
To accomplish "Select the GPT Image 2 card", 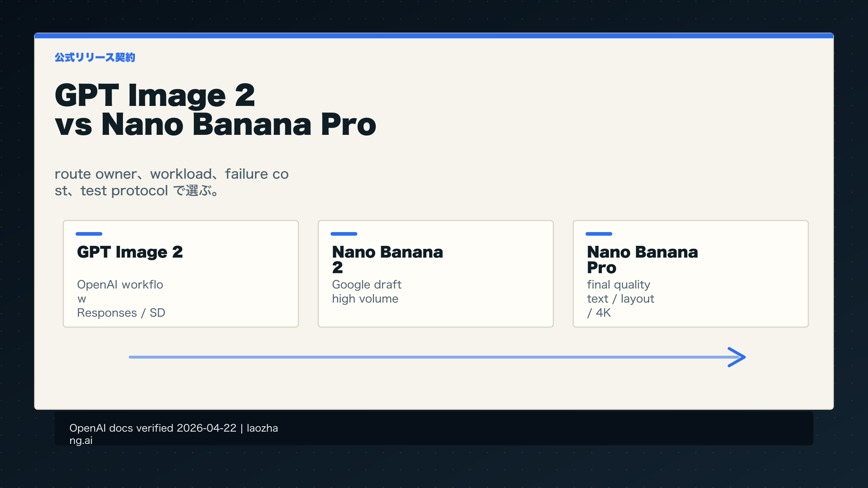I will click(x=180, y=274).
